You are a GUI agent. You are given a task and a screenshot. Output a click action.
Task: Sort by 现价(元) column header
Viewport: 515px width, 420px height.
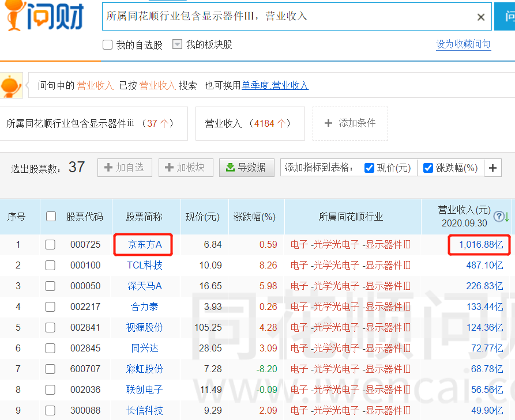click(x=202, y=217)
